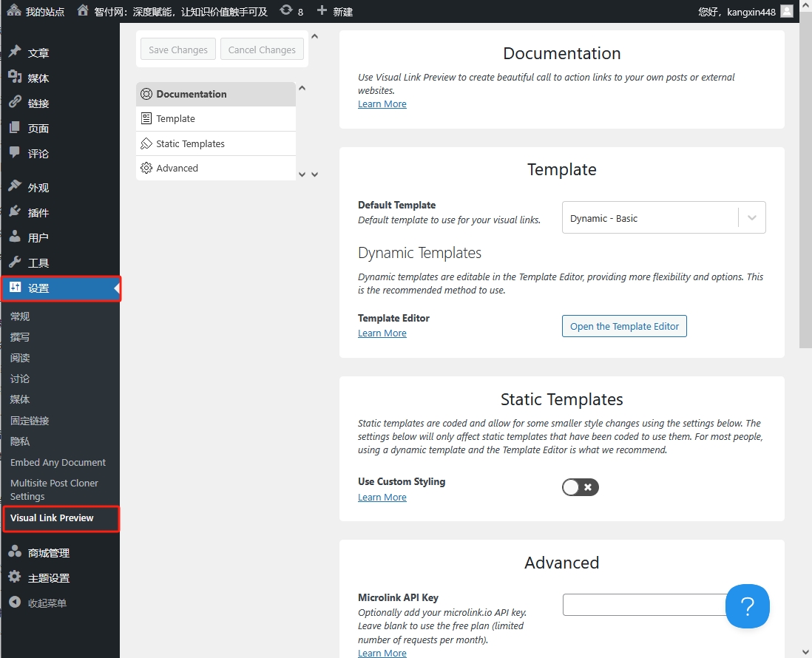
Task: Click the Documentation lifebuoy icon
Action: click(x=146, y=94)
